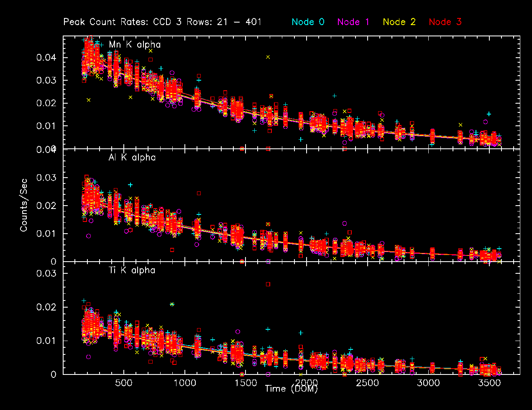Click the isolated cyan plus near 3500 in Mn panel
Viewport: 532px width, 410px height.
pyautogui.click(x=488, y=114)
